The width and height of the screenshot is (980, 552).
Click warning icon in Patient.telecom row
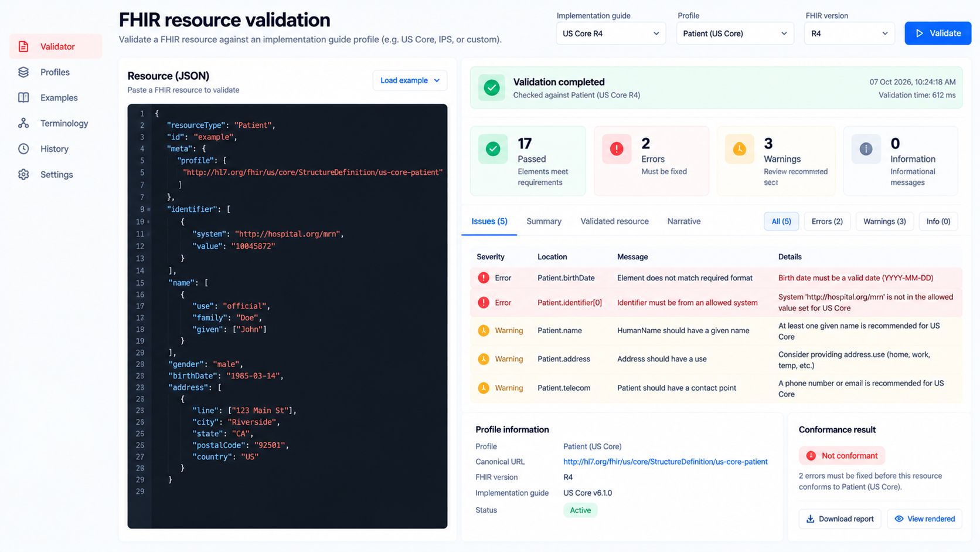484,388
